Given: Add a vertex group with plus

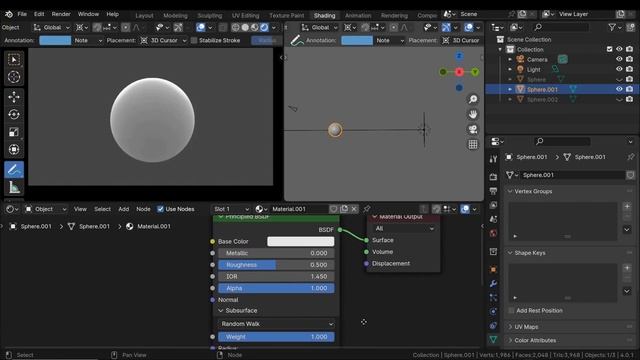Looking at the screenshot, I should pos(627,207).
